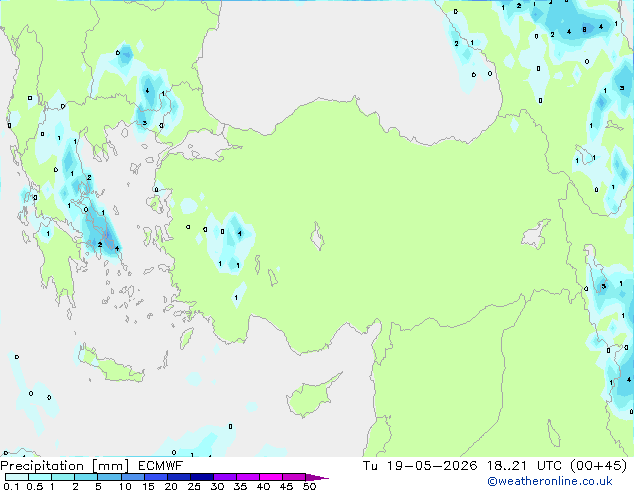Click the "35" legend scale value
Screen dimensions: 634x490
tap(240, 486)
